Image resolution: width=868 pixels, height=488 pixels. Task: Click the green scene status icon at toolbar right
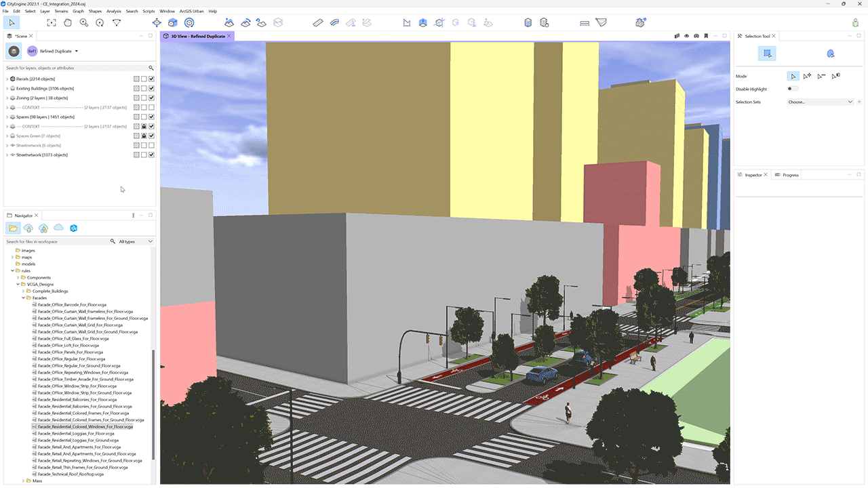tap(855, 22)
